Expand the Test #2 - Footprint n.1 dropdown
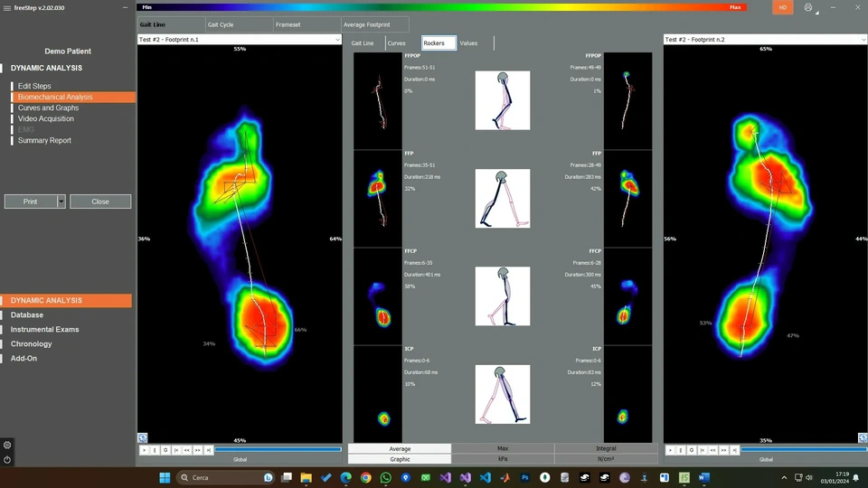 337,40
